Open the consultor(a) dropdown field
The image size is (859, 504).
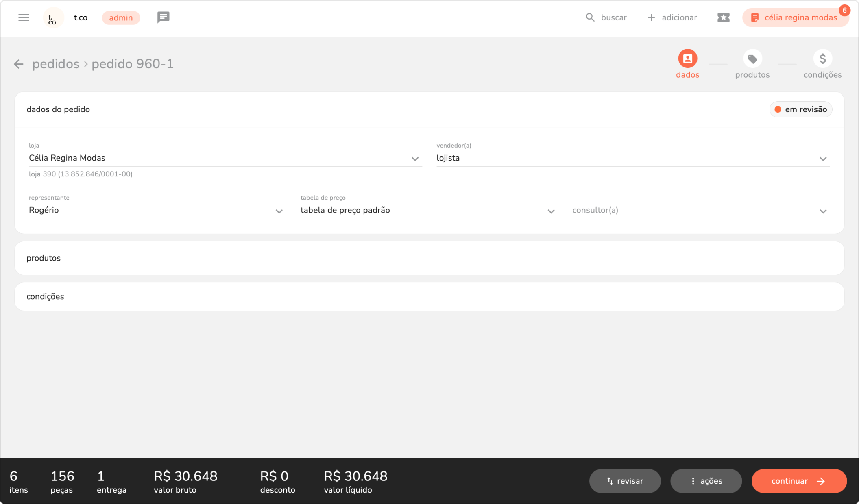pos(822,211)
